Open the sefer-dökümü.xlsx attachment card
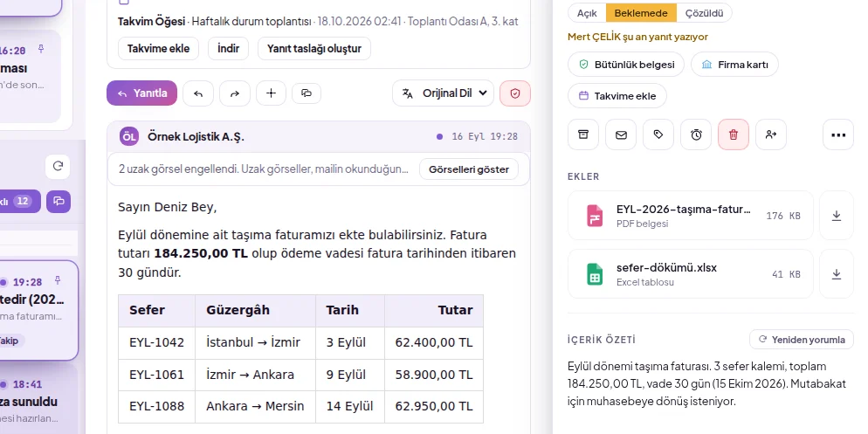This screenshot has height=434, width=868. pos(691,274)
